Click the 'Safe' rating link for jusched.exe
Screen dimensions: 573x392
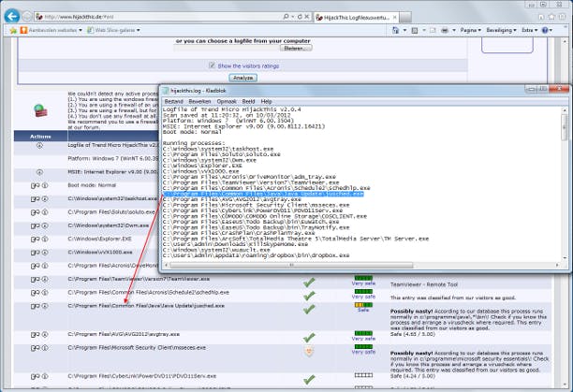[363, 310]
